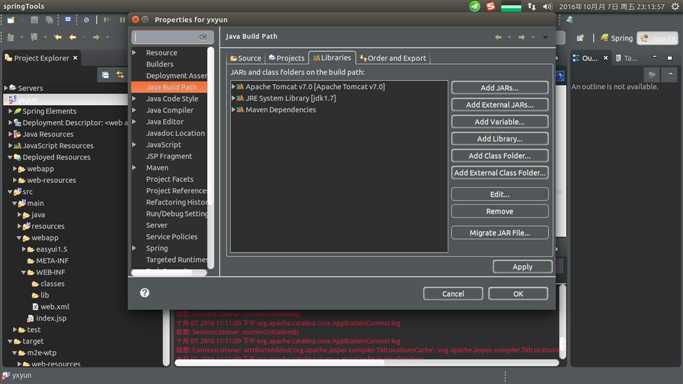Toggle Link with Editor in Project Explorer
The image size is (683, 384).
point(120,75)
